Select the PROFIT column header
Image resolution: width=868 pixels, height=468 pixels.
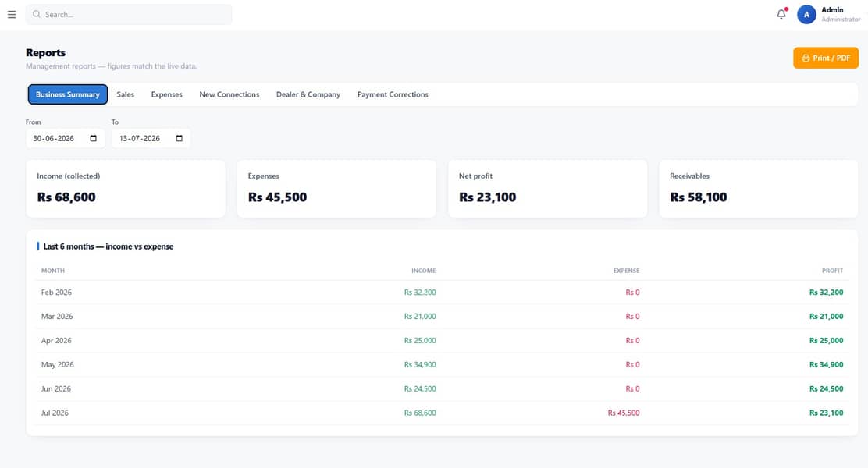click(832, 271)
